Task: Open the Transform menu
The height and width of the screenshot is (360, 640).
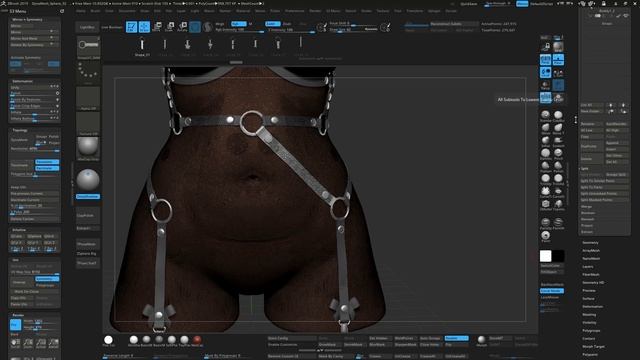Action: pos(415,11)
